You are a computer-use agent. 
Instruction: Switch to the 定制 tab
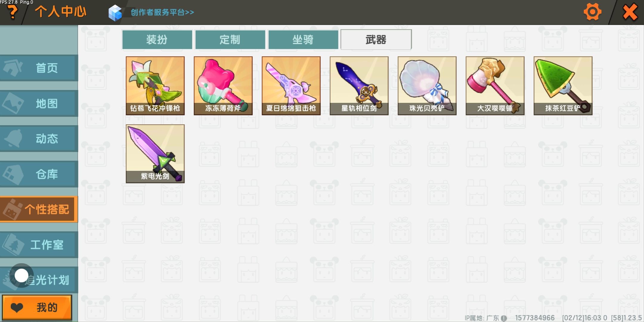230,39
